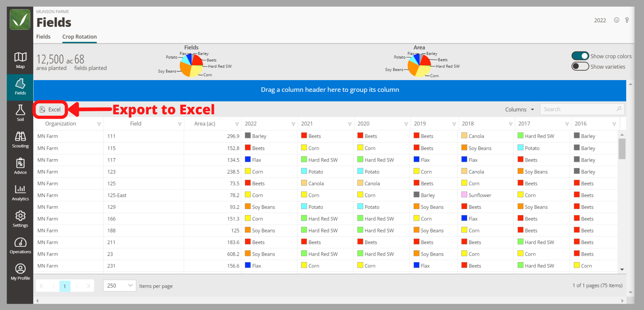This screenshot has width=644, height=310.
Task: Click the Area pie chart
Action: (419, 65)
